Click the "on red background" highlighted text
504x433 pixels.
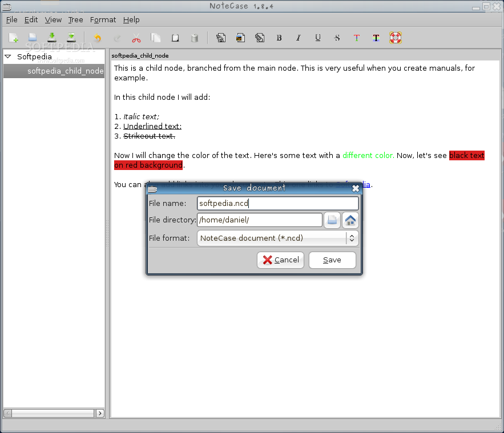148,165
